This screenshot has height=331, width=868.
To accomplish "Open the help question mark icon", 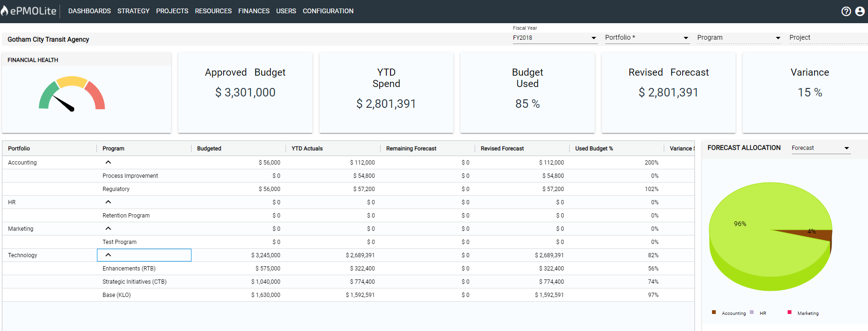I will [x=846, y=11].
